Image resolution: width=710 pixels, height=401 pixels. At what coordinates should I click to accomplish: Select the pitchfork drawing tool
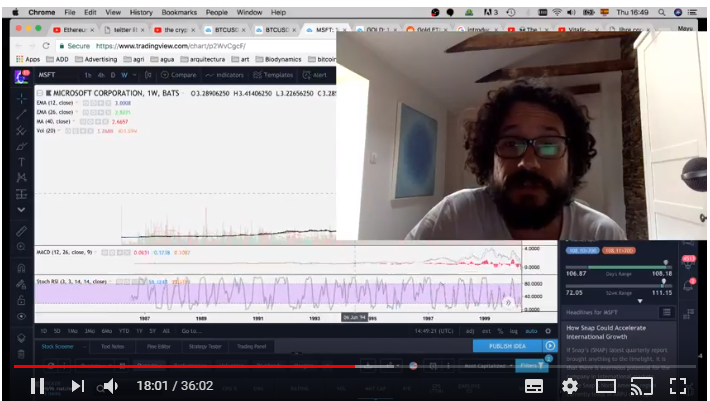[21, 131]
